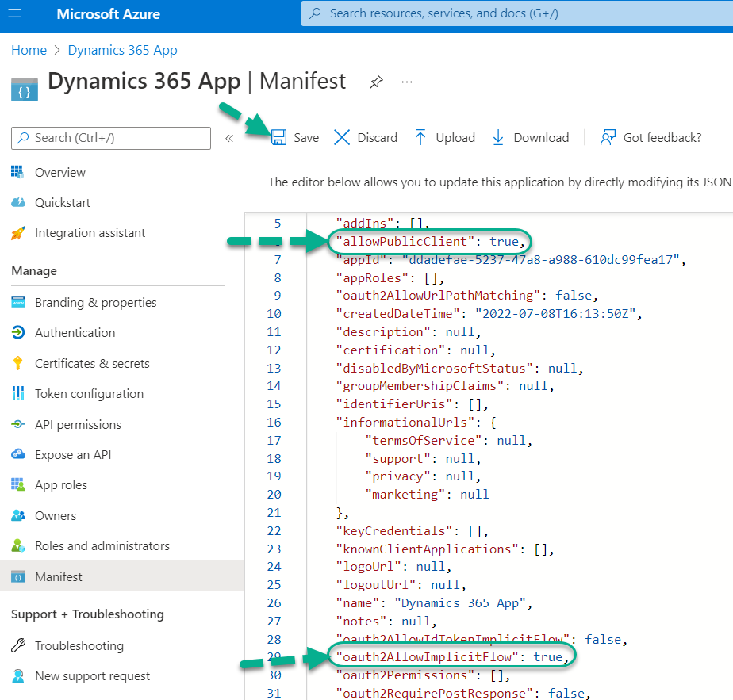Viewport: 733px width, 700px height.
Task: Open the Azure portal hamburger menu
Action: pyautogui.click(x=17, y=13)
